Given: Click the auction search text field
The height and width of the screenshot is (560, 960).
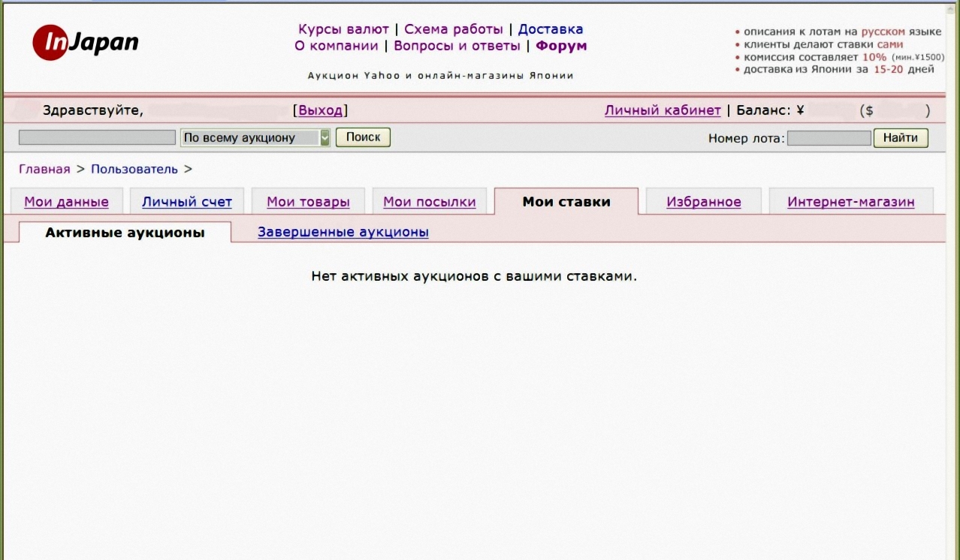Looking at the screenshot, I should pos(97,137).
